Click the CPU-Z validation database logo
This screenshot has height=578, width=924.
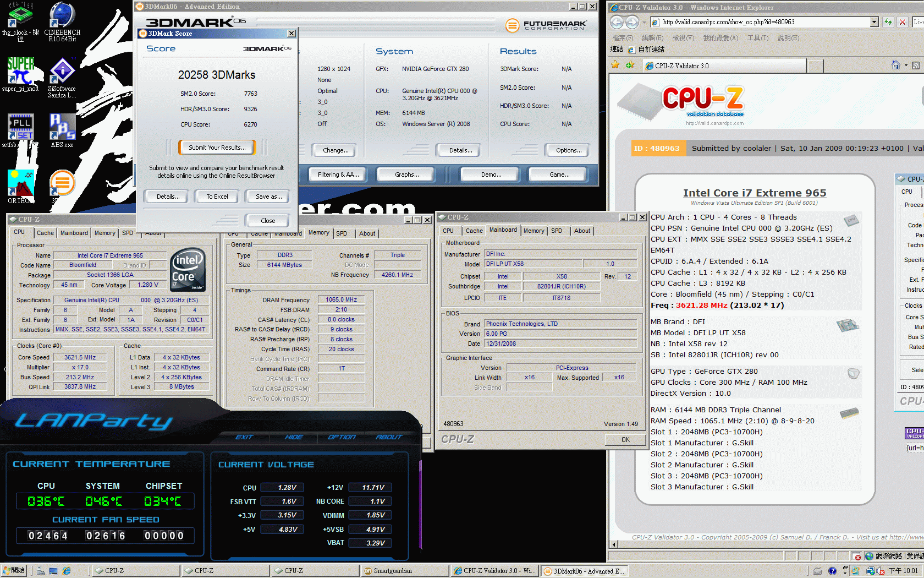click(x=682, y=103)
